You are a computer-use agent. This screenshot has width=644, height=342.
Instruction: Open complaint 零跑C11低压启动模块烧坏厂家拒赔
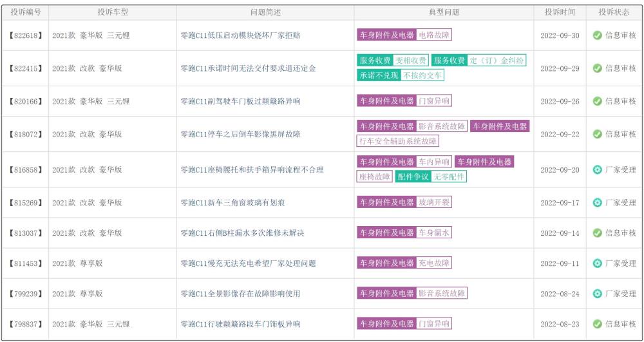[x=240, y=35]
